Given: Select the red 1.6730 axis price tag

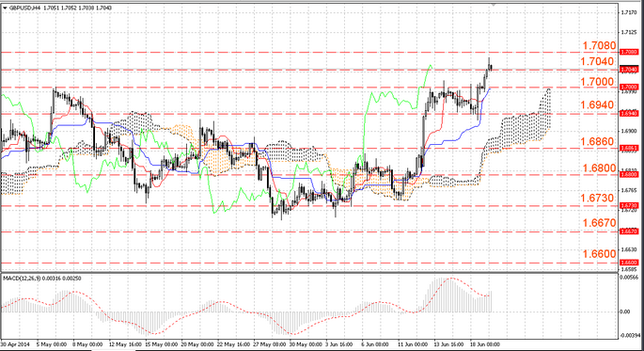Looking at the screenshot, I should (629, 205).
